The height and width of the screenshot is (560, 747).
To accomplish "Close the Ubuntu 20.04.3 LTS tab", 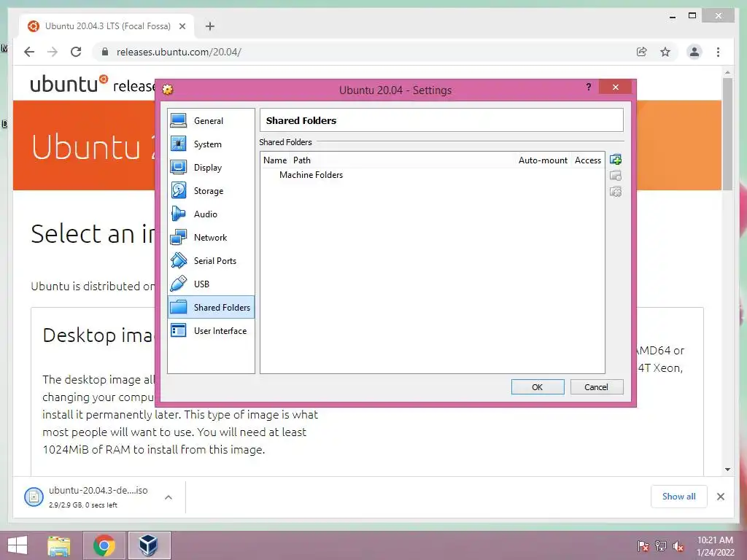I will point(182,26).
